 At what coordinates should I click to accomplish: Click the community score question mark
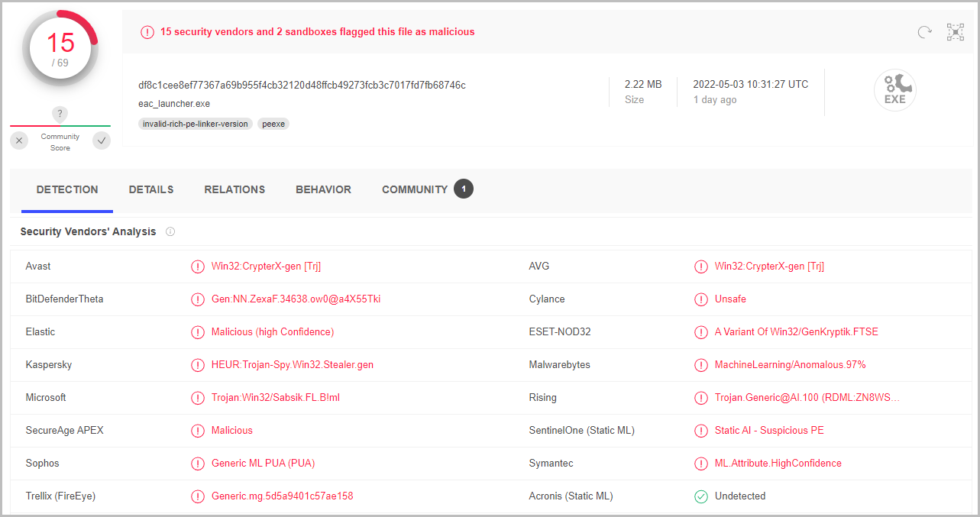[60, 114]
